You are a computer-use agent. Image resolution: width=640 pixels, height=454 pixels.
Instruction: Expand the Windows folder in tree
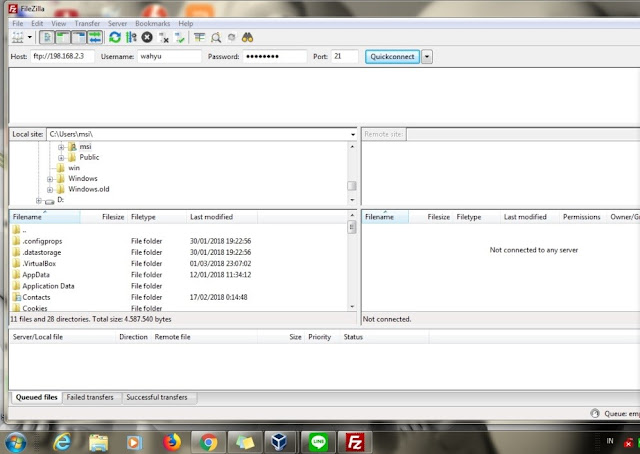(50, 179)
